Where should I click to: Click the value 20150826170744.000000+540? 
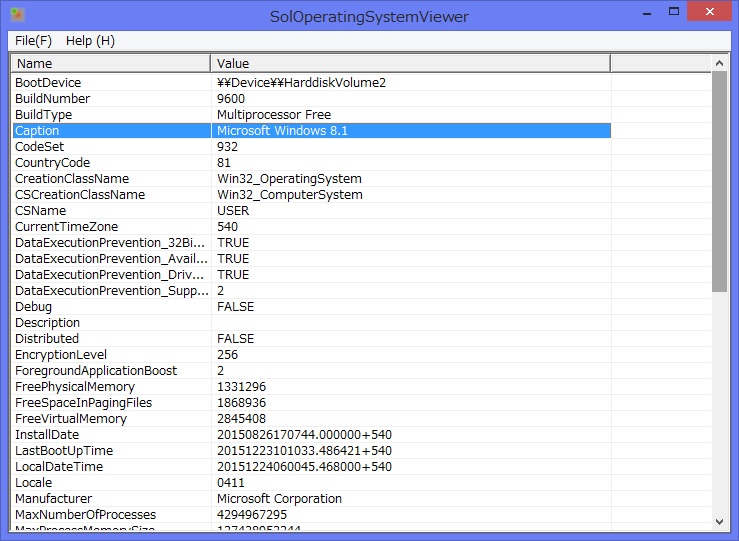304,435
